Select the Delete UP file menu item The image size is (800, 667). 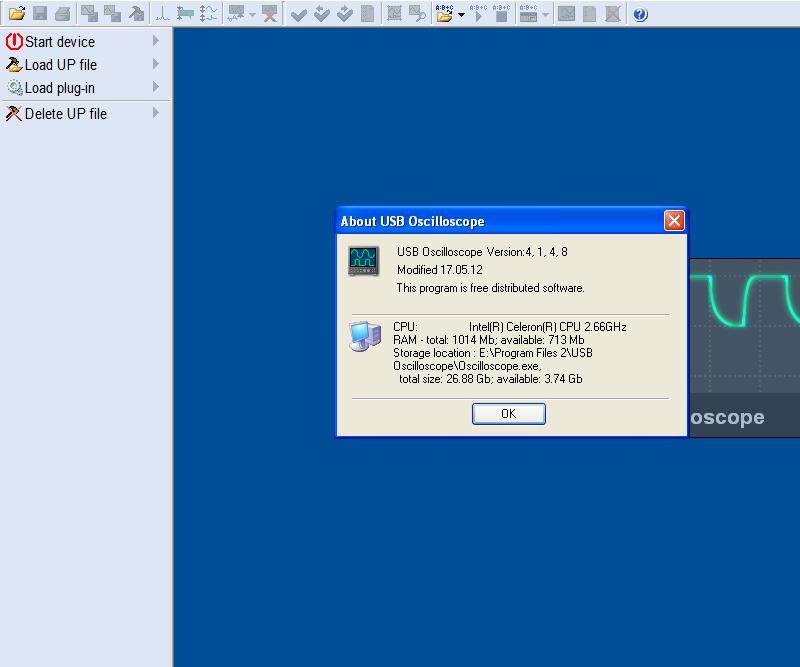(86, 113)
